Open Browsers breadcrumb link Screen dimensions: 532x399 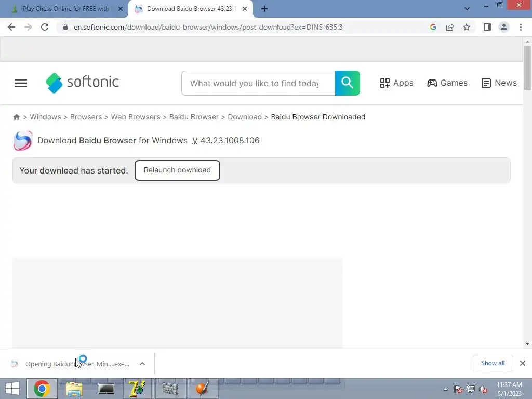point(86,117)
